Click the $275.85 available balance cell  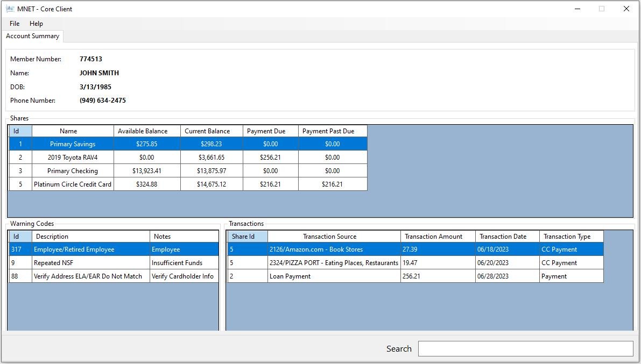[147, 144]
